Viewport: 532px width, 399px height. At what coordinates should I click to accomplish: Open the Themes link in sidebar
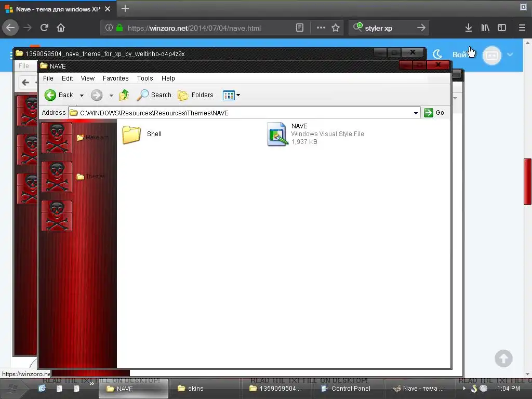click(91, 177)
